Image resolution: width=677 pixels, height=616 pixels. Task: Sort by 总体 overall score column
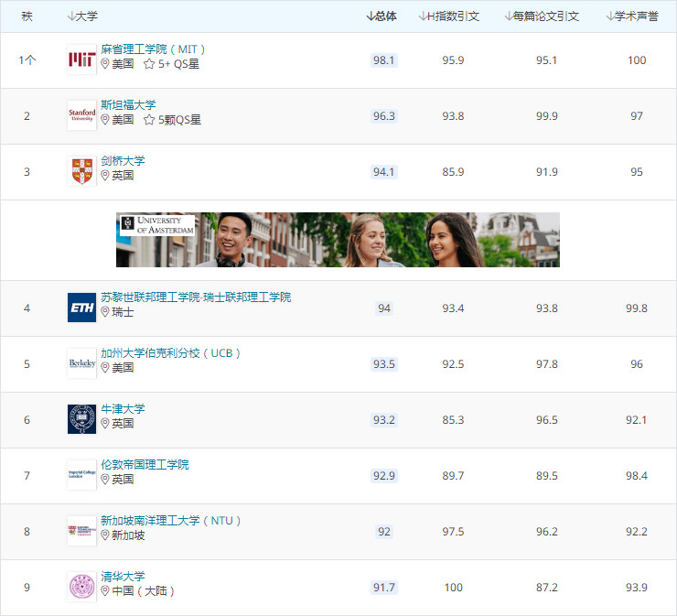381,16
